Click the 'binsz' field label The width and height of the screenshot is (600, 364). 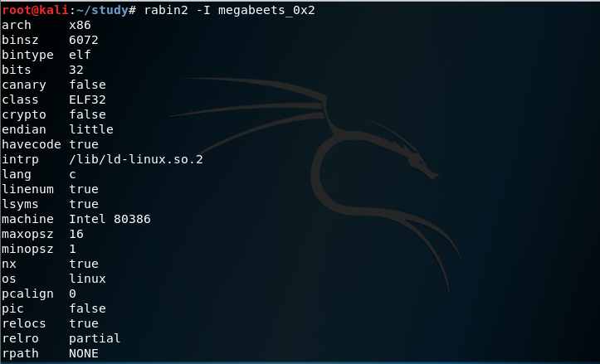click(20, 40)
